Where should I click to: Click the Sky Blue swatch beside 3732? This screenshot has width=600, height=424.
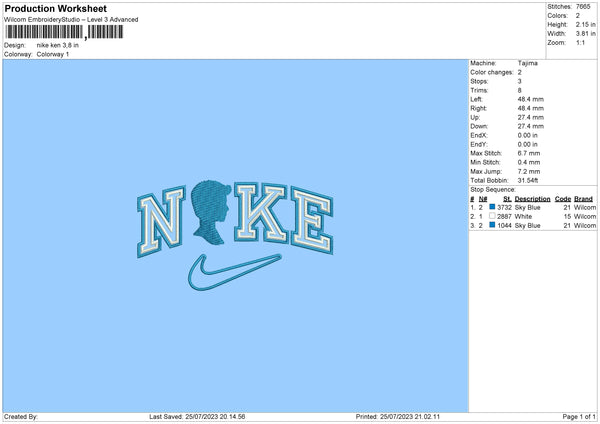[x=492, y=207]
